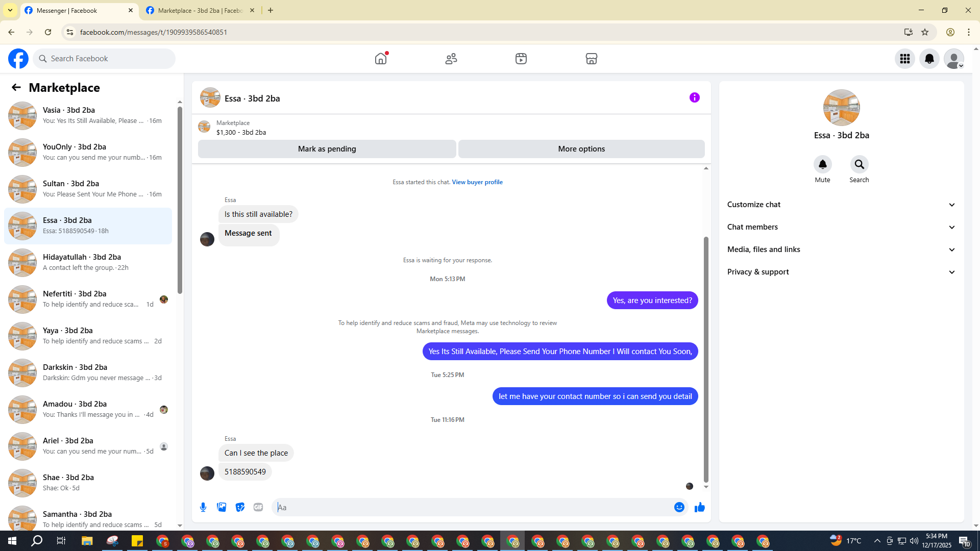
Task: Open View buyer profile link
Action: point(477,182)
